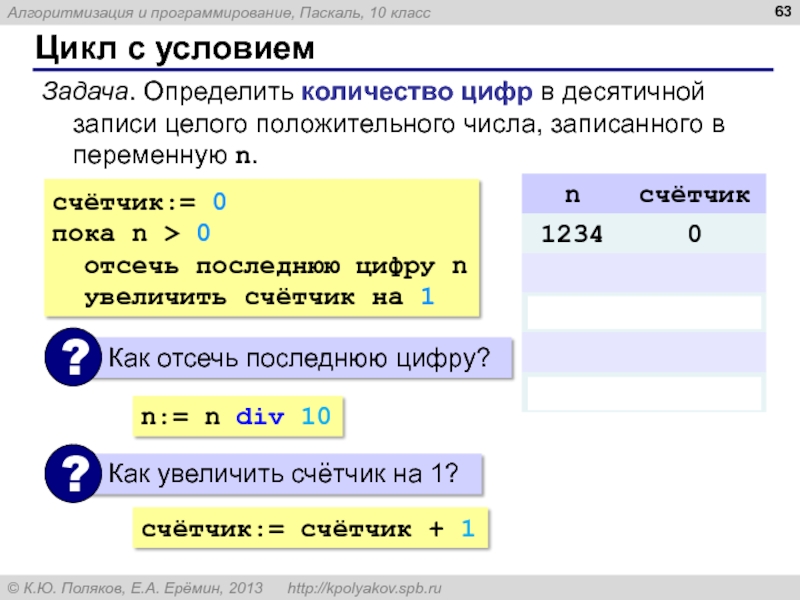Image resolution: width=800 pixels, height=600 pixels.
Task: Click the table column header "счётчик"
Action: [x=695, y=194]
